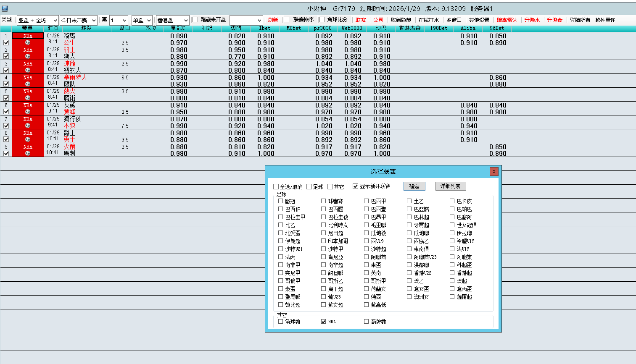Screen dimensions: 636x364
Task: Uncheck the row 9 match checkbox (馬刺)
Action: coord(6,154)
